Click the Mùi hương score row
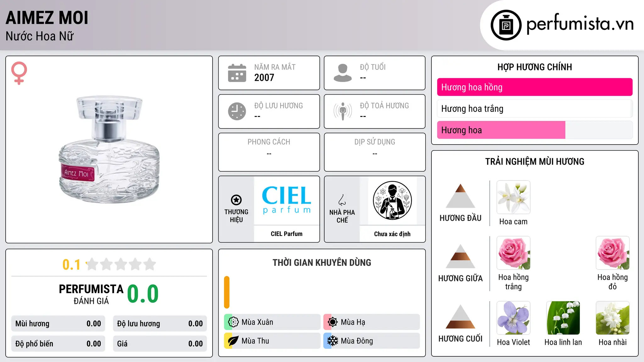This screenshot has height=362, width=644. tap(58, 324)
